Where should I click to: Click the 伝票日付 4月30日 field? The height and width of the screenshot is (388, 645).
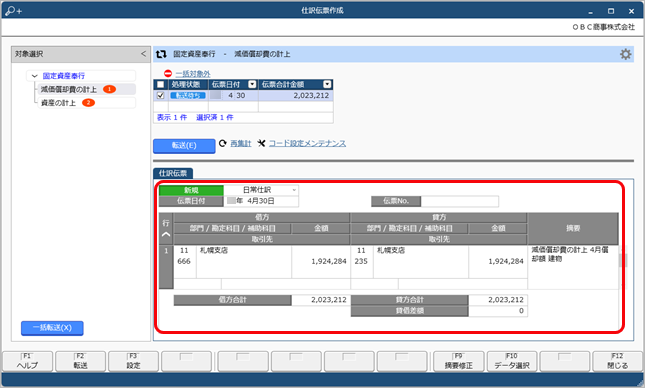pos(261,201)
